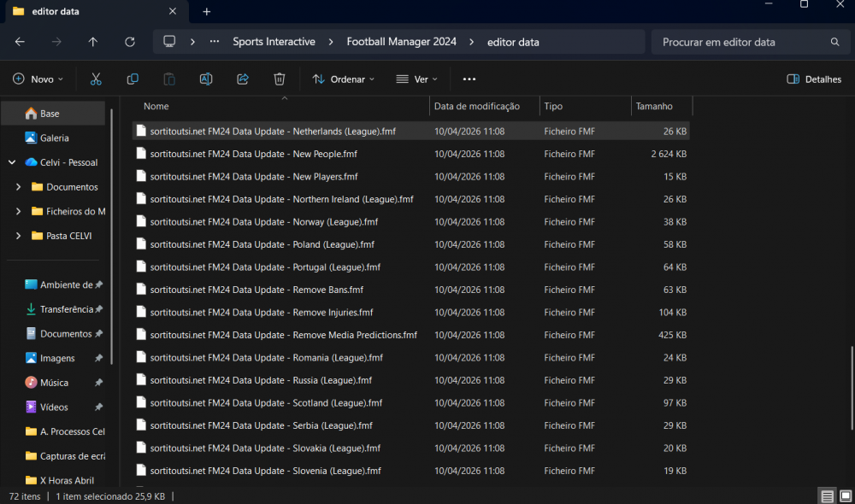Click the editor data breadcrumb
Screen dimensions: 855x504
(513, 42)
